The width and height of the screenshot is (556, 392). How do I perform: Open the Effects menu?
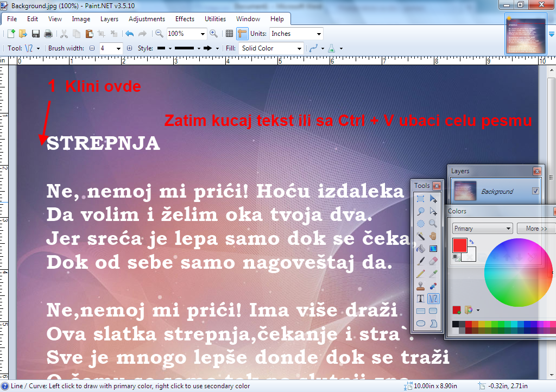pos(185,19)
